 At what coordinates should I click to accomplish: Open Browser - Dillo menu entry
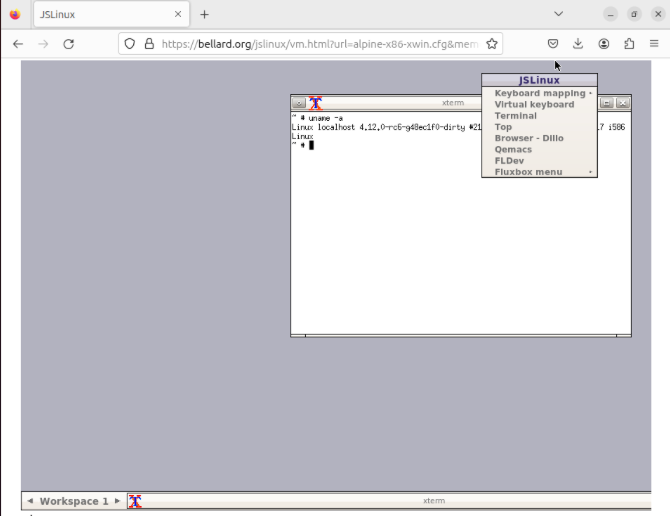(539, 138)
